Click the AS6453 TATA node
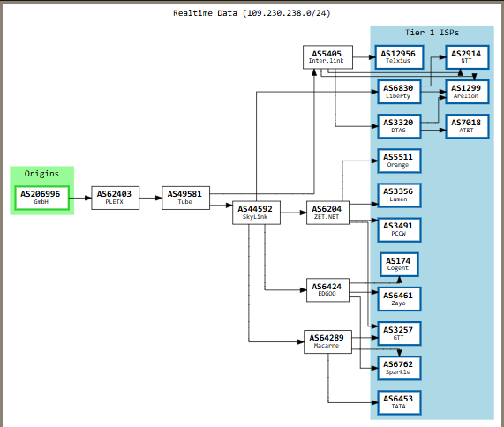The image size is (504, 427). click(x=399, y=402)
